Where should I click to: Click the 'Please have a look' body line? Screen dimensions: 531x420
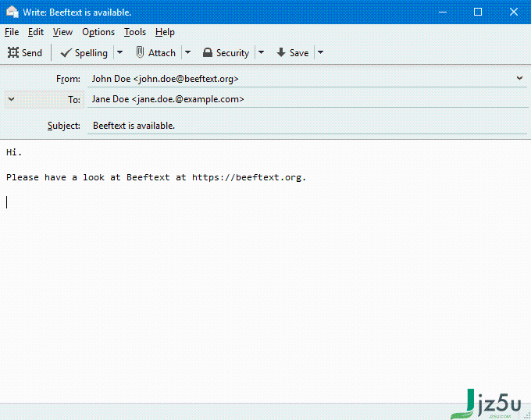(x=156, y=177)
